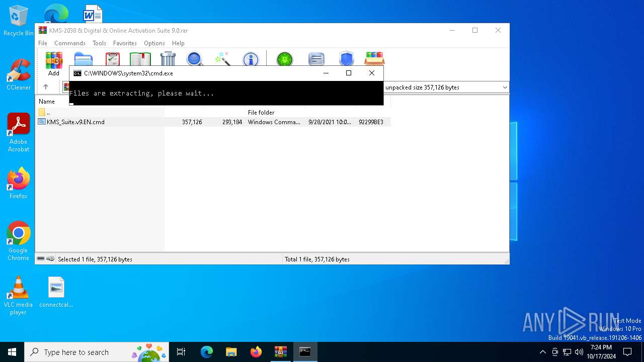Screen dimensions: 644x362
Task: Click the WinRAR title bar icon
Action: [42, 30]
